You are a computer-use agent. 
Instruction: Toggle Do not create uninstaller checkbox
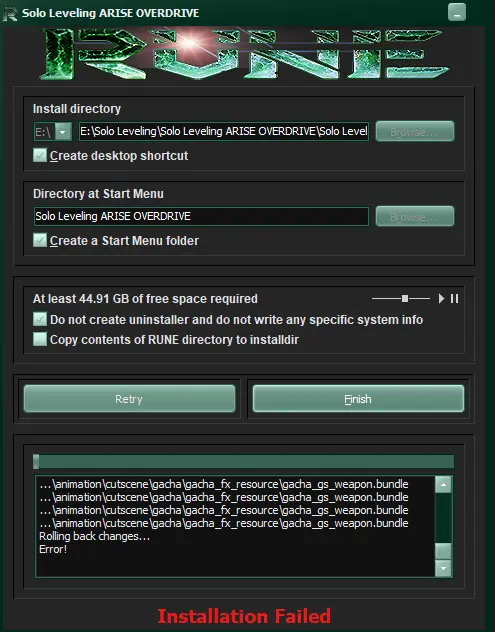pyautogui.click(x=40, y=319)
